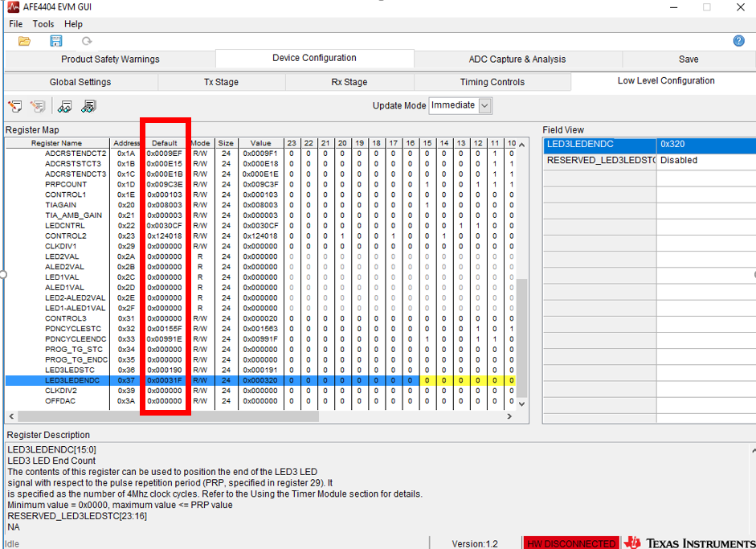The image size is (756, 549).
Task: Select the CONTROL1 register row
Action: tap(260, 195)
